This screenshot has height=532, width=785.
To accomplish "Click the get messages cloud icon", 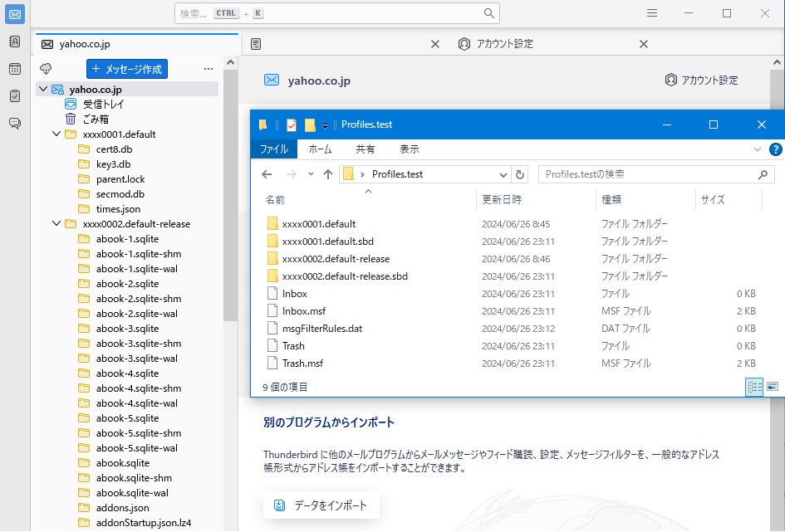I will tap(47, 69).
